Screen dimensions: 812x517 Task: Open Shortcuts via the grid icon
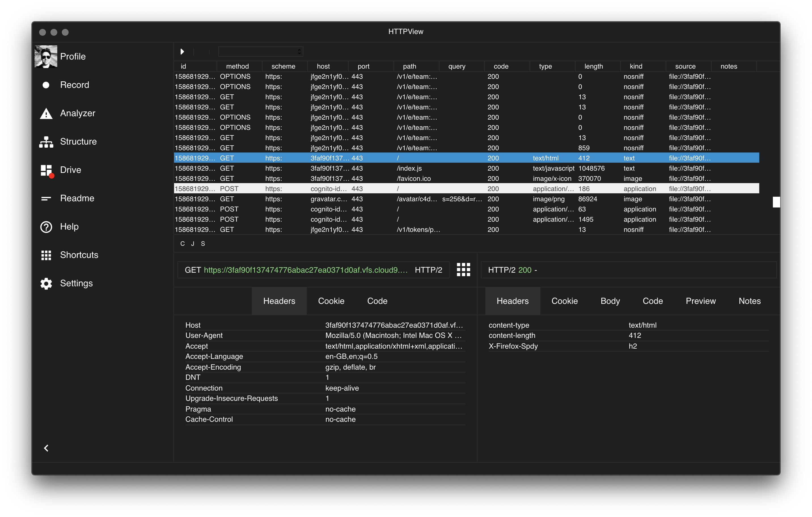point(46,255)
